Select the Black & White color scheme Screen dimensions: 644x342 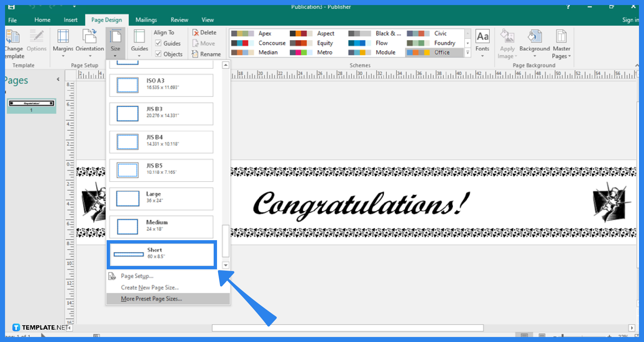[375, 33]
